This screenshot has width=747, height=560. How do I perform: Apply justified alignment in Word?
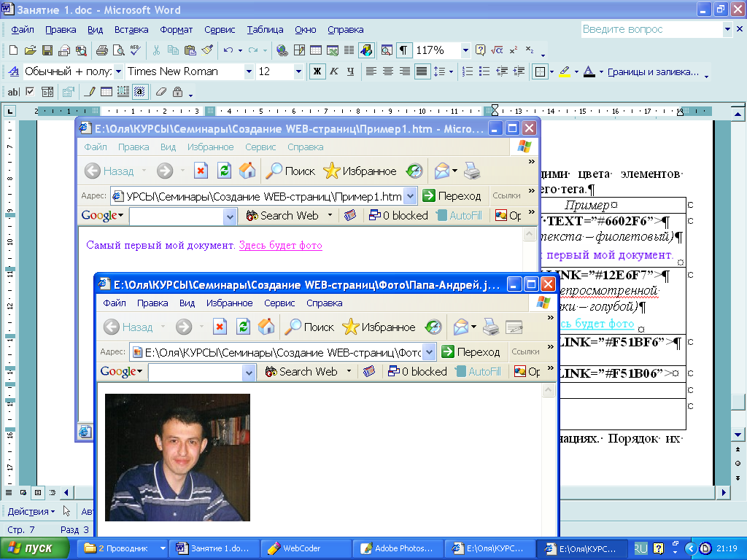422,71
